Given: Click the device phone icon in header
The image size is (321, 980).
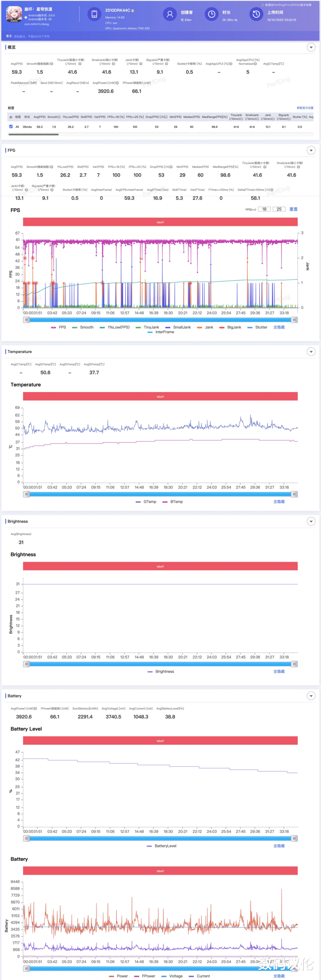Looking at the screenshot, I should pyautogui.click(x=94, y=14).
